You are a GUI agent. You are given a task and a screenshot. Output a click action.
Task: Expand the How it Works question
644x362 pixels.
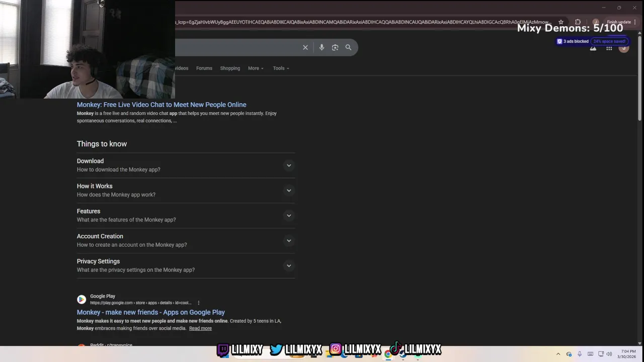pyautogui.click(x=186, y=191)
